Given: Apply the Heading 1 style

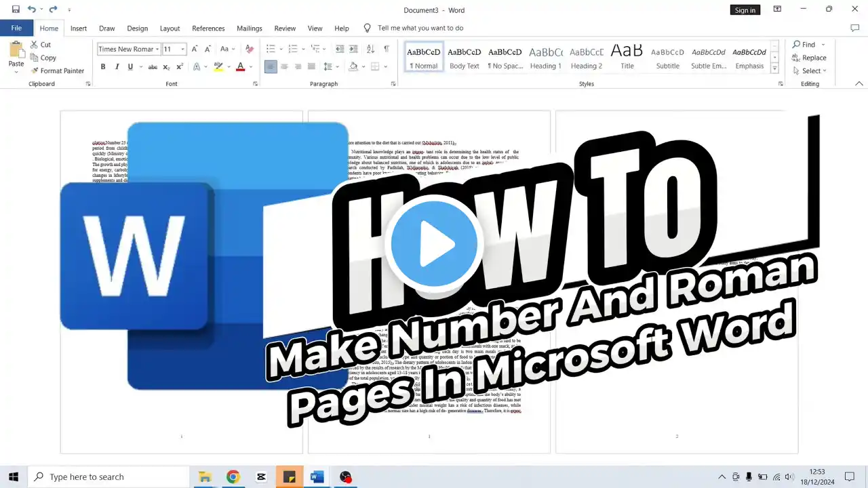Looking at the screenshot, I should (x=546, y=58).
